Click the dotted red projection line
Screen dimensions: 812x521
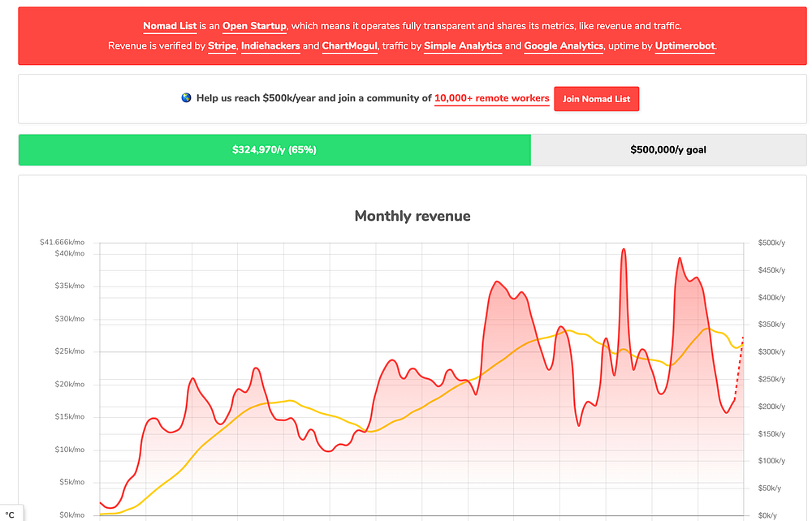[739, 368]
